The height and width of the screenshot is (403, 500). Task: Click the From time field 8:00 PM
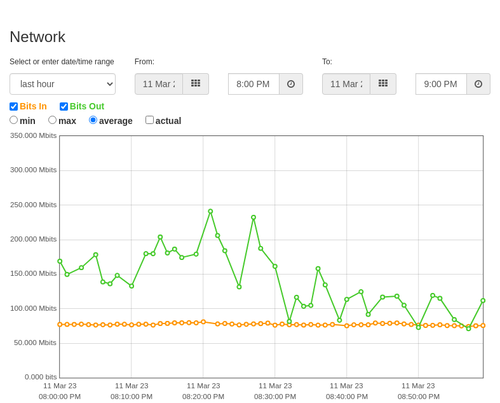pos(254,84)
